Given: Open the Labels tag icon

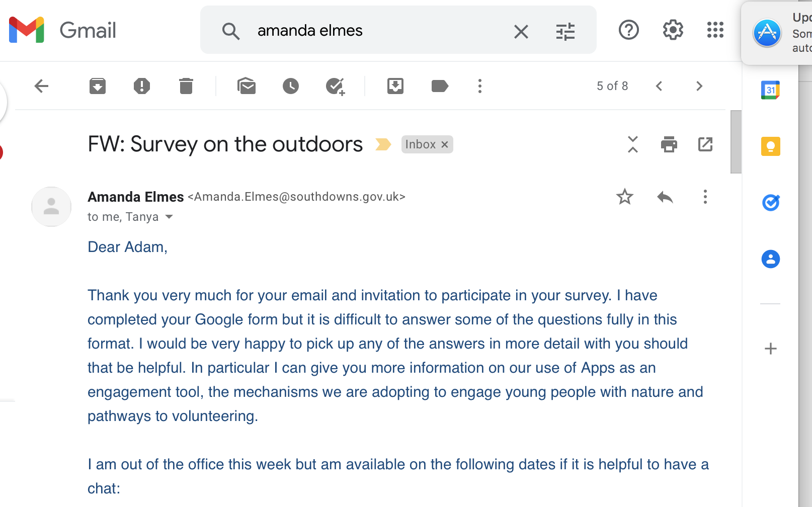Looking at the screenshot, I should pyautogui.click(x=440, y=86).
